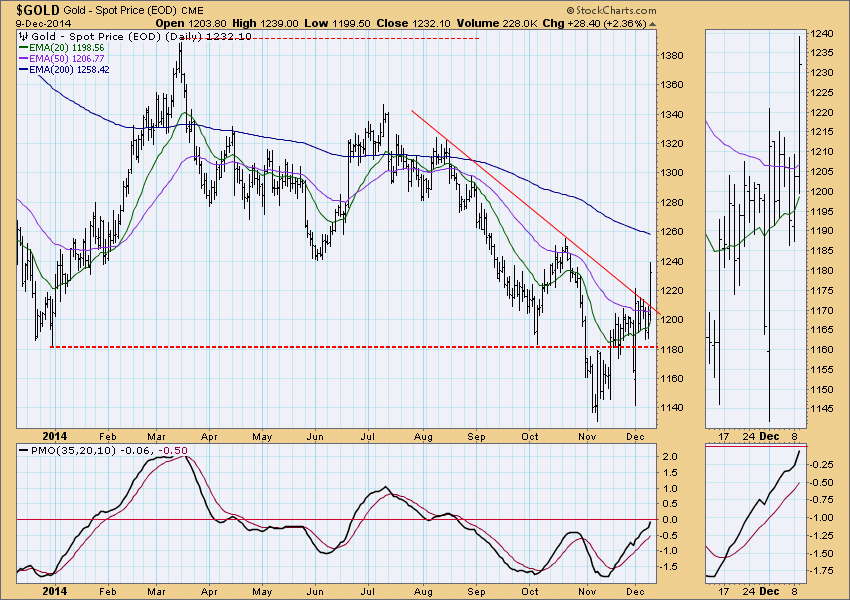
Task: Click the PMO zero line in indicator panel
Action: point(300,520)
